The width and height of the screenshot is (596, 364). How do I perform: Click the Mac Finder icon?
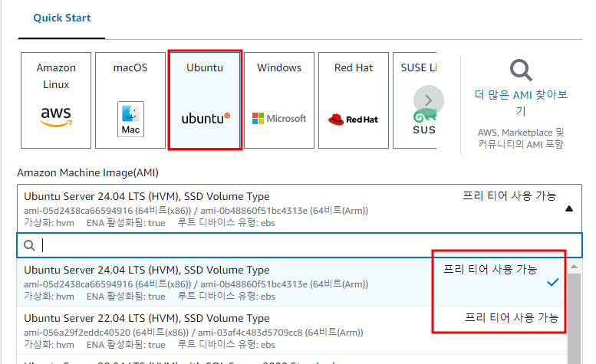[130, 120]
